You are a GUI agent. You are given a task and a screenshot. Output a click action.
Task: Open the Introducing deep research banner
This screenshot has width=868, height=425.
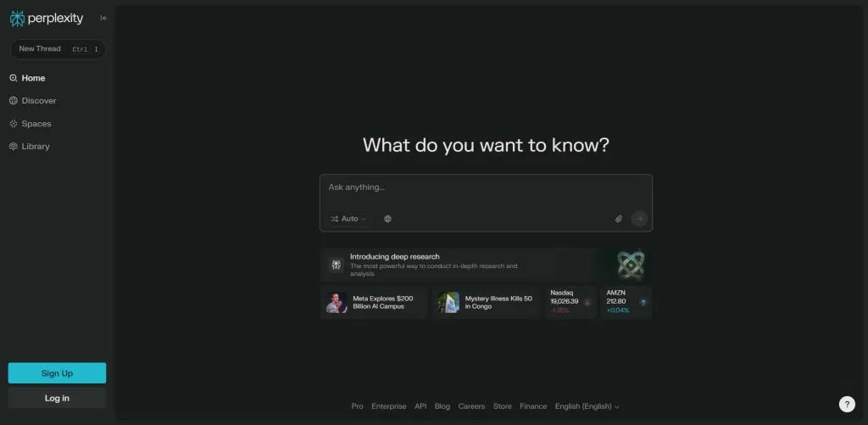486,265
